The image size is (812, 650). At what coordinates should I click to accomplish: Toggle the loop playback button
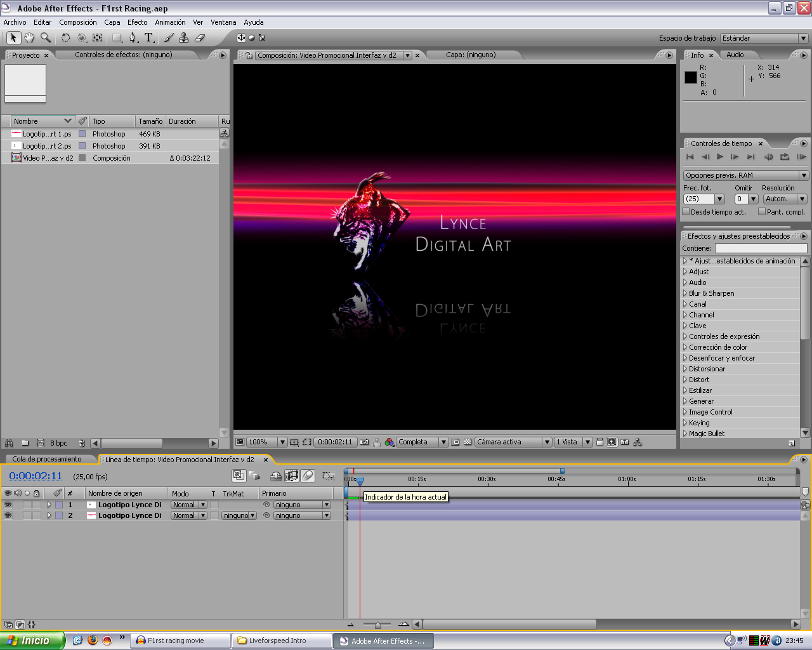785,157
